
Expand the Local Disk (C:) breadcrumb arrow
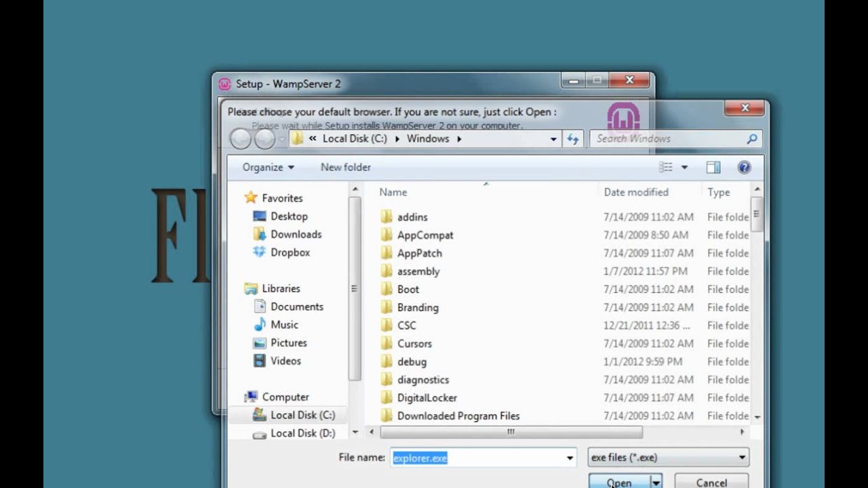click(x=397, y=139)
